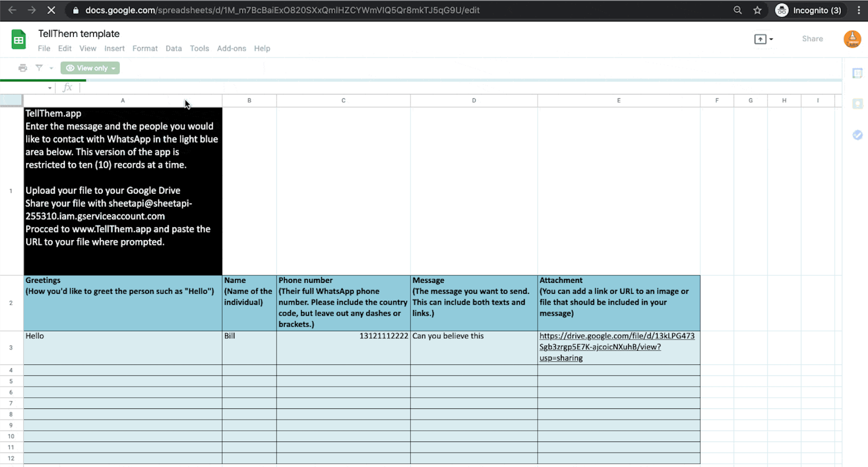The height and width of the screenshot is (467, 868).
Task: Click the zoom magnifier icon in address bar
Action: click(x=737, y=10)
